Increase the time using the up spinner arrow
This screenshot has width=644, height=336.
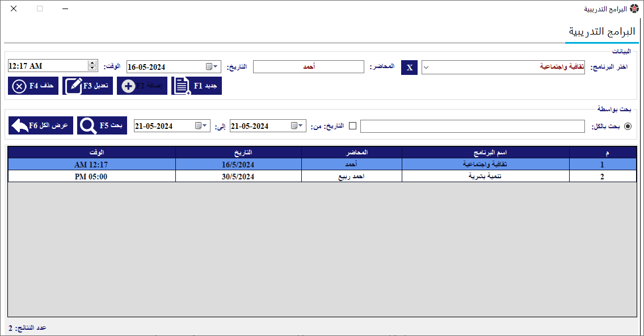(x=92, y=64)
